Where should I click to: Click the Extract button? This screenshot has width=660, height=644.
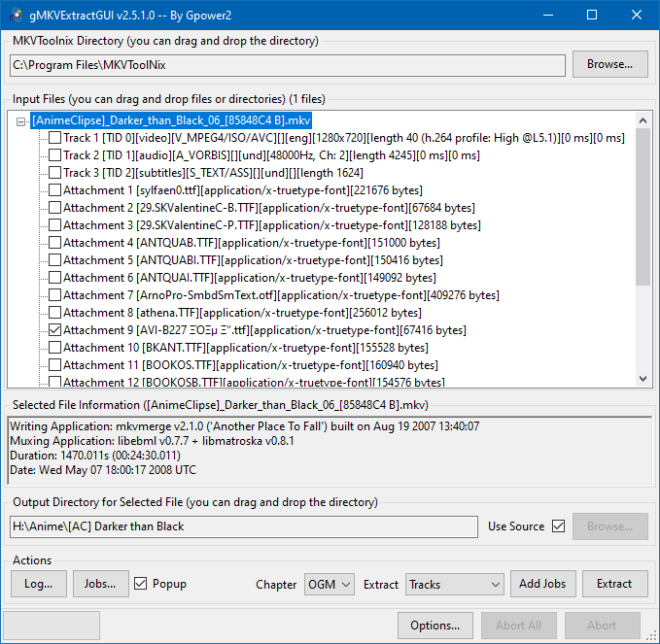click(x=615, y=584)
